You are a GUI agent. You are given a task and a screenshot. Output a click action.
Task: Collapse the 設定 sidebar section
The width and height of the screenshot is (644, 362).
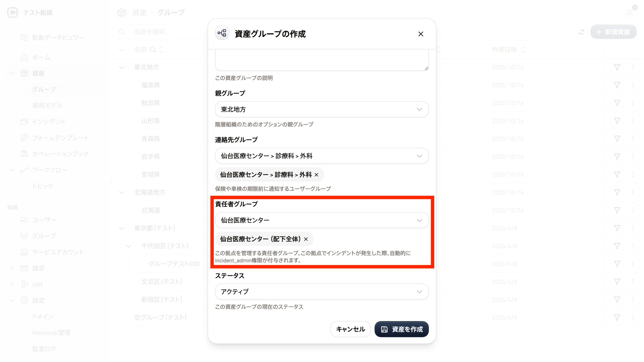pyautogui.click(x=11, y=301)
